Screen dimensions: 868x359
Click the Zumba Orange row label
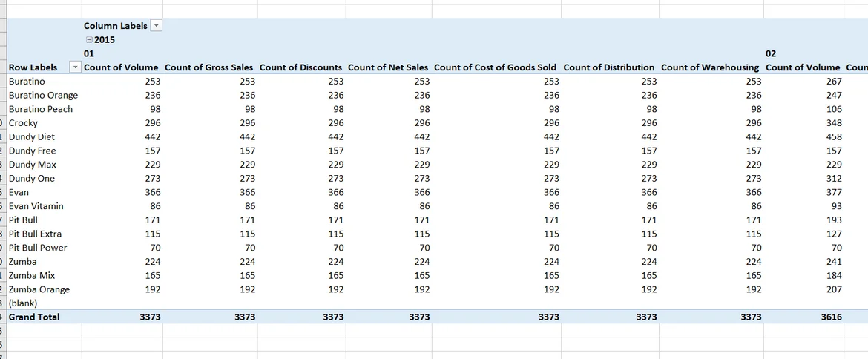click(x=39, y=289)
